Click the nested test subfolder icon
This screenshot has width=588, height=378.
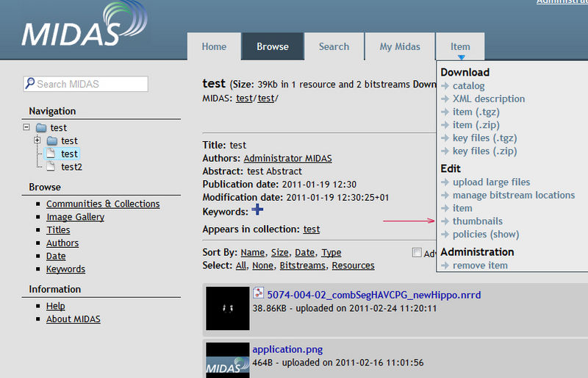click(52, 140)
